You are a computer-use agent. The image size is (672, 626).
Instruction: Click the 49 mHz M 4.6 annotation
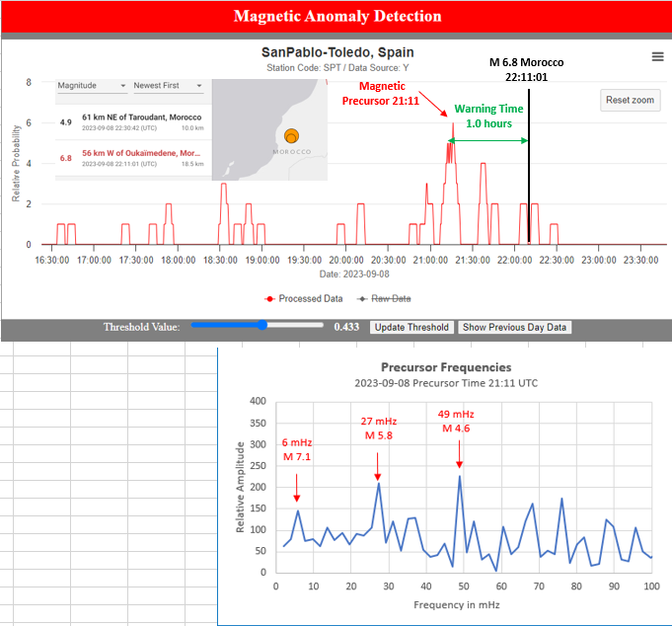pyautogui.click(x=456, y=421)
